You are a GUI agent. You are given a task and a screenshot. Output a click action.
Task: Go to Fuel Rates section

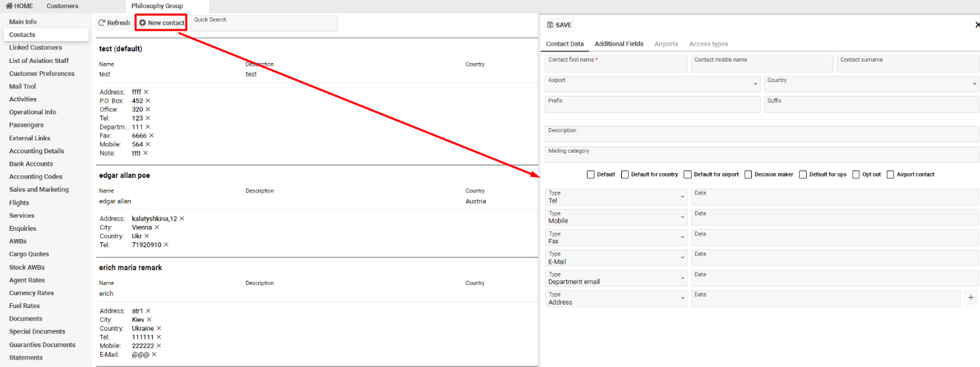click(25, 306)
